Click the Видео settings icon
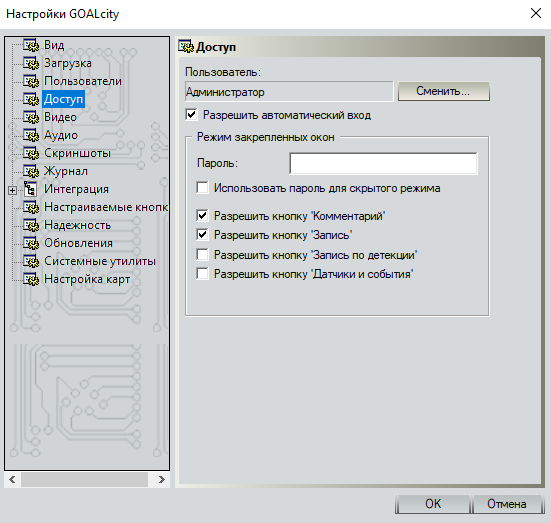Image resolution: width=551 pixels, height=523 pixels. point(31,117)
